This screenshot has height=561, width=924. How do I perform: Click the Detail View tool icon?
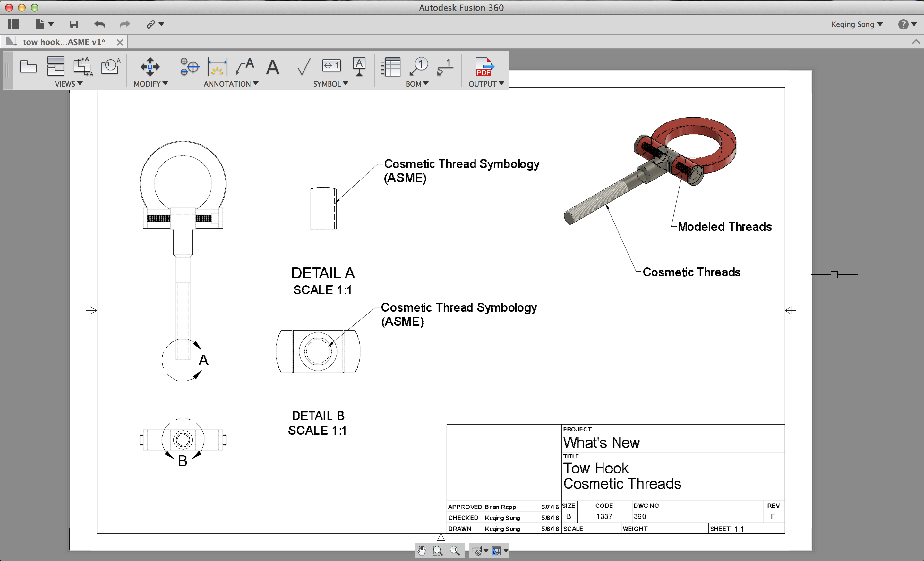[x=111, y=67]
